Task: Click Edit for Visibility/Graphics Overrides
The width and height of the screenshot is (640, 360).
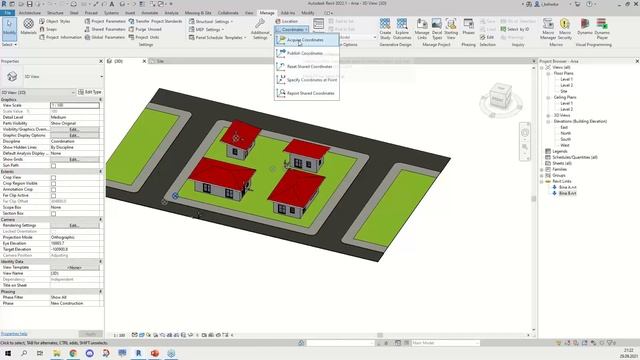Action: [x=74, y=129]
